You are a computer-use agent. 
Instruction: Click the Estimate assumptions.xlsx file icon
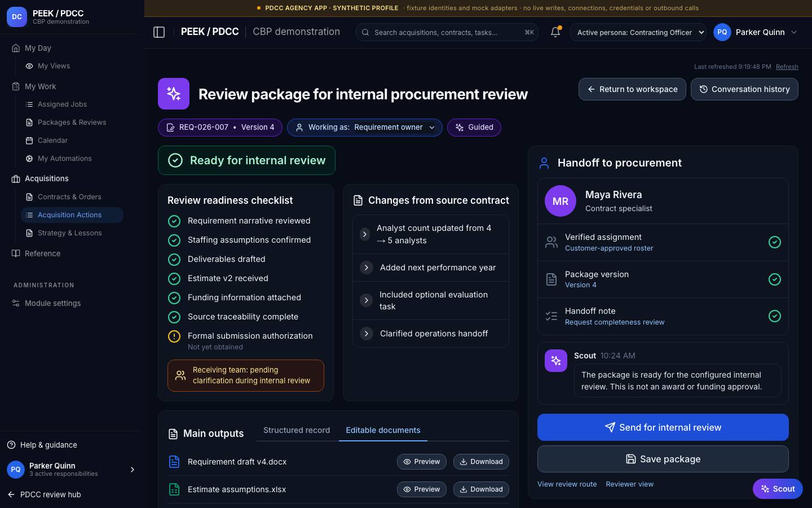pos(174,489)
